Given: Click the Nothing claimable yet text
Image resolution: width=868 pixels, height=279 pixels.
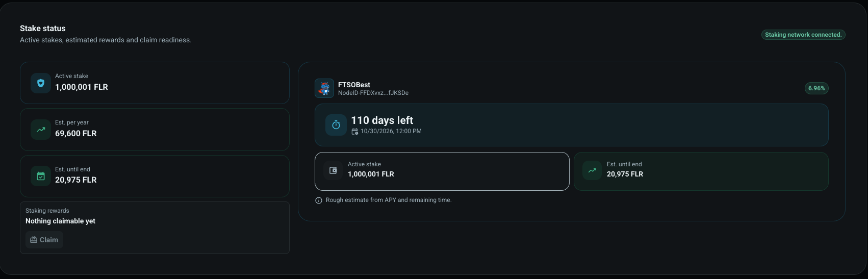Looking at the screenshot, I should click(x=60, y=221).
